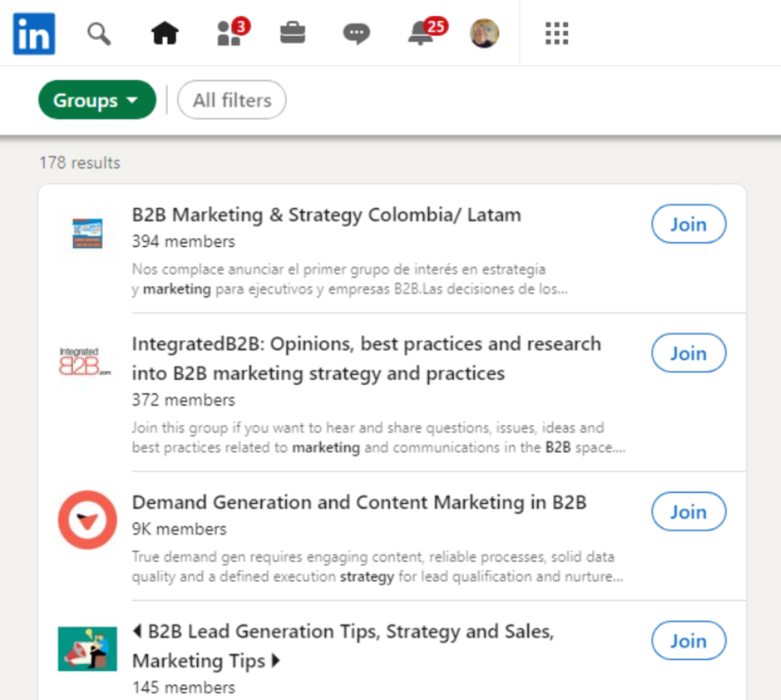Viewport: 781px width, 700px height.
Task: Click the search magnifier icon
Action: [x=99, y=33]
